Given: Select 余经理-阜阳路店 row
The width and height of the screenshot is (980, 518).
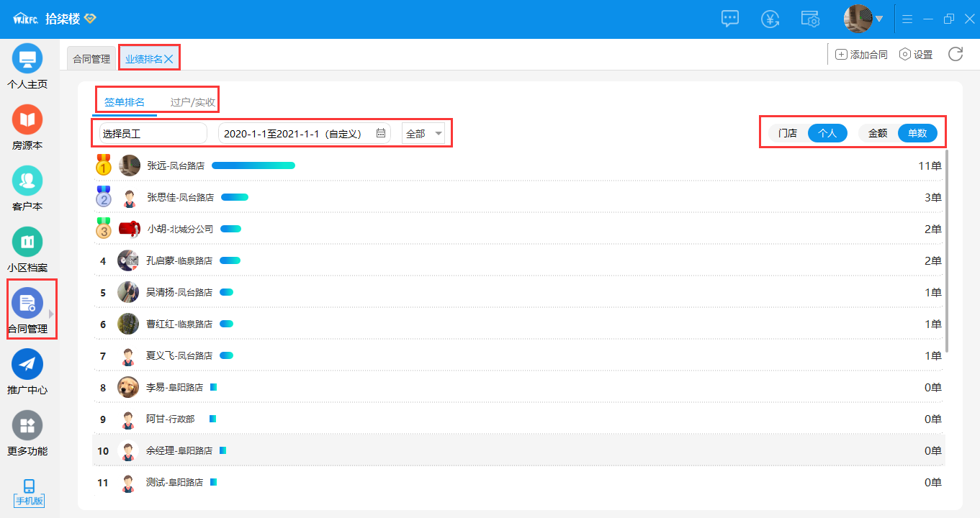Looking at the screenshot, I should coord(518,450).
